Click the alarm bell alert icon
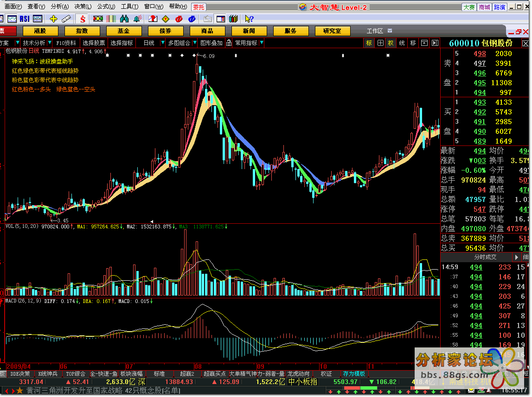Screen dimensions: 532x397 coord(137,19)
